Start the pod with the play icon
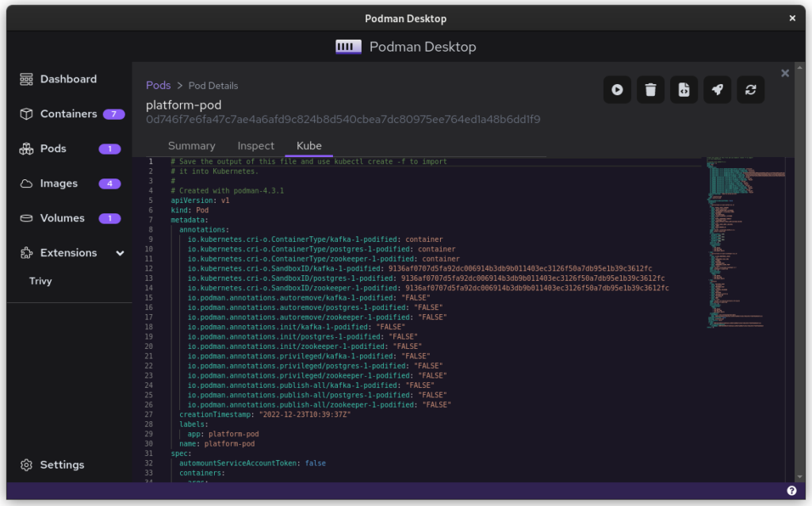This screenshot has height=506, width=812. click(x=617, y=90)
